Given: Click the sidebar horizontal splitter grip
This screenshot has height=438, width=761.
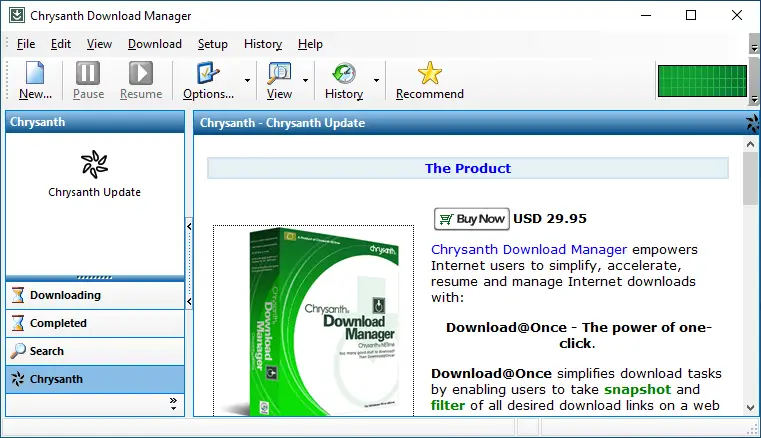Looking at the screenshot, I should pos(95,278).
